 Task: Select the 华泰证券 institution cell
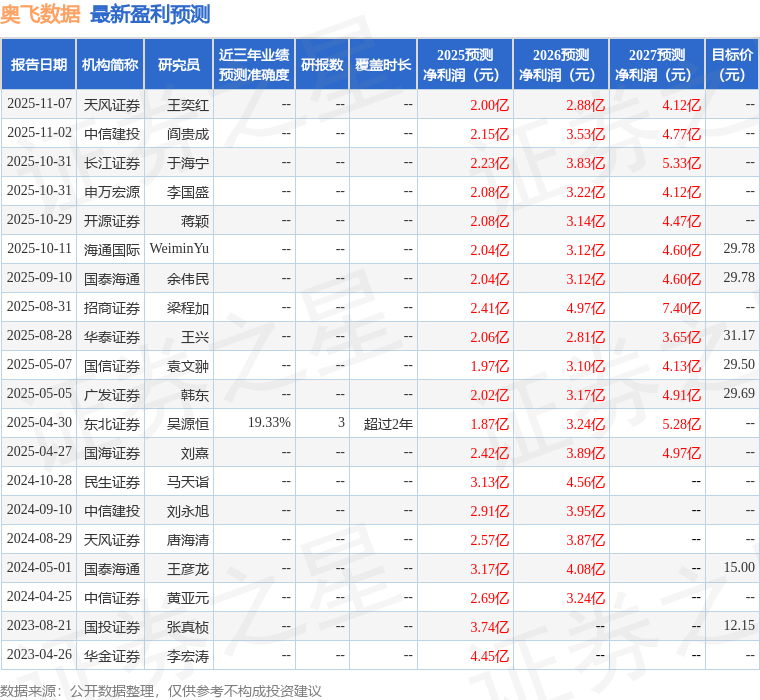point(112,337)
